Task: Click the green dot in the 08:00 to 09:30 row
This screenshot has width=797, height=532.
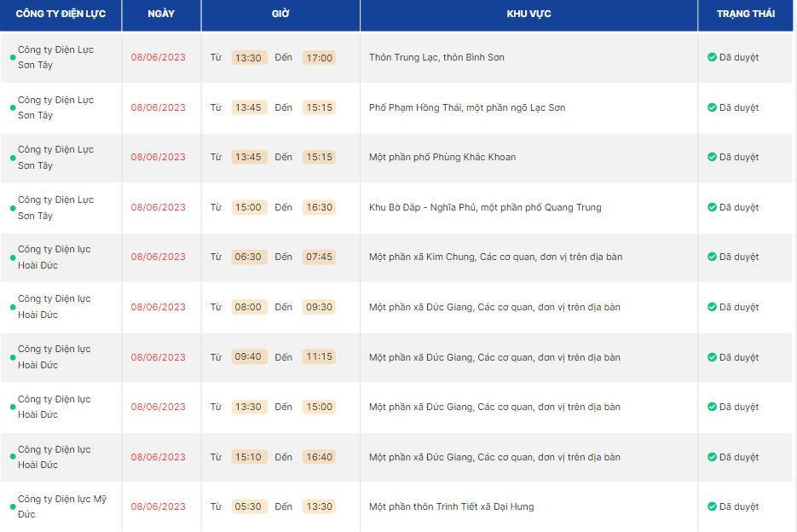Action: [x=13, y=307]
